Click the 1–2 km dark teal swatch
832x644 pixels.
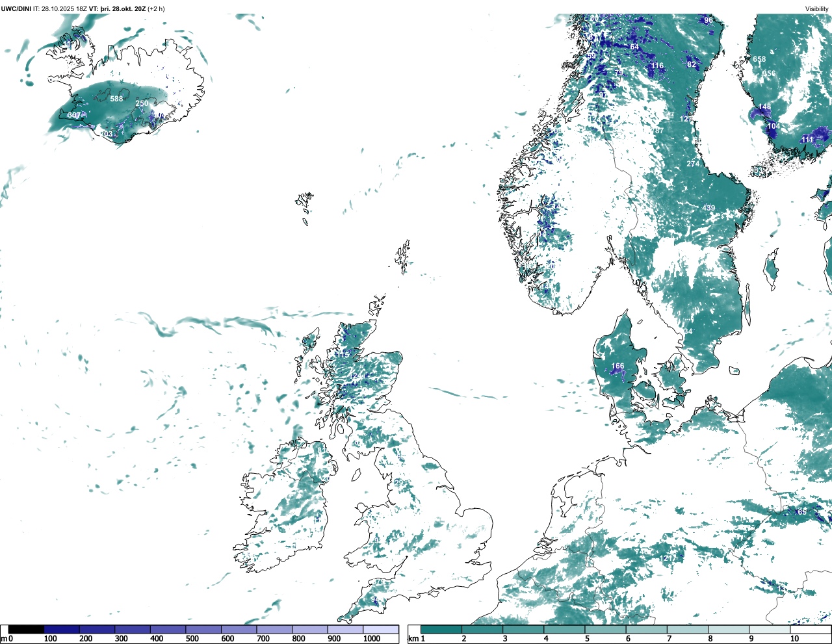pyautogui.click(x=441, y=629)
